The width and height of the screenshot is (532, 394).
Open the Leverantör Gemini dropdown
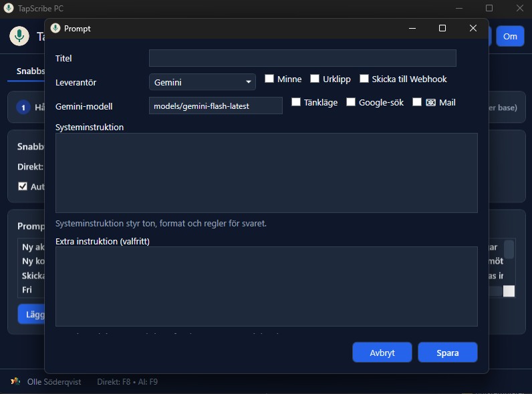coord(203,82)
